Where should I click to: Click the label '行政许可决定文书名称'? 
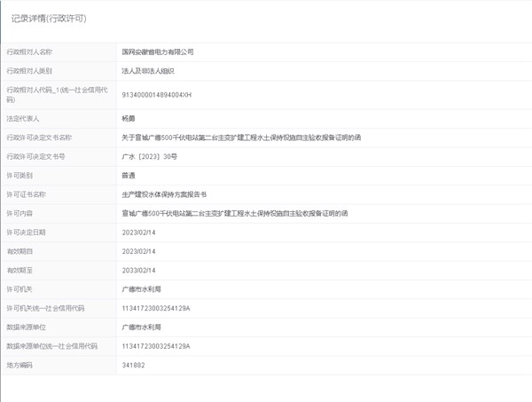39,138
